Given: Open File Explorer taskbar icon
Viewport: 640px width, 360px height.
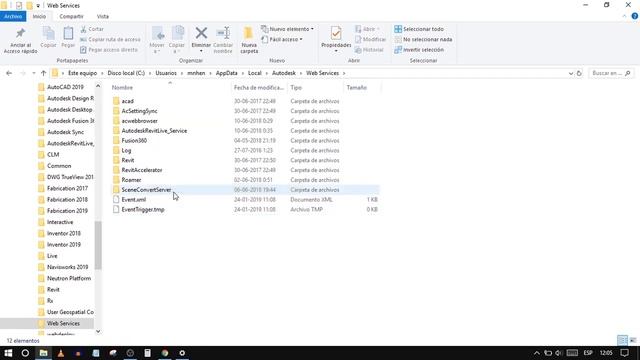Looking at the screenshot, I should (x=43, y=353).
